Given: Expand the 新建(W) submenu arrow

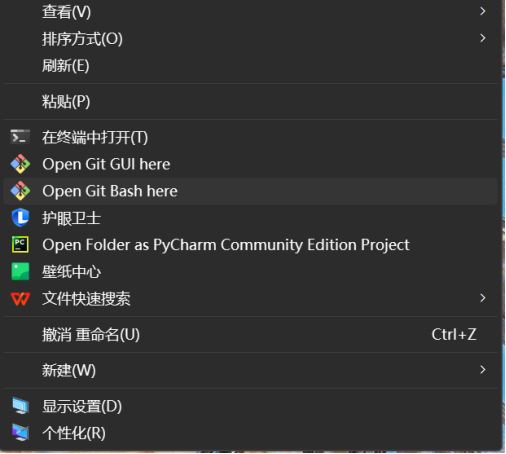Looking at the screenshot, I should click(x=483, y=370).
